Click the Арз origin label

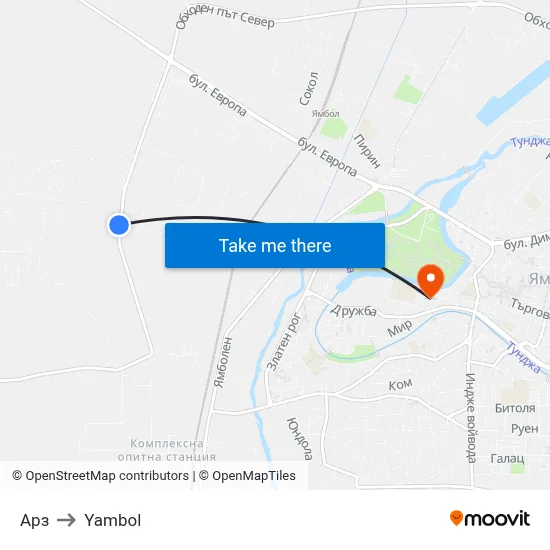34,520
